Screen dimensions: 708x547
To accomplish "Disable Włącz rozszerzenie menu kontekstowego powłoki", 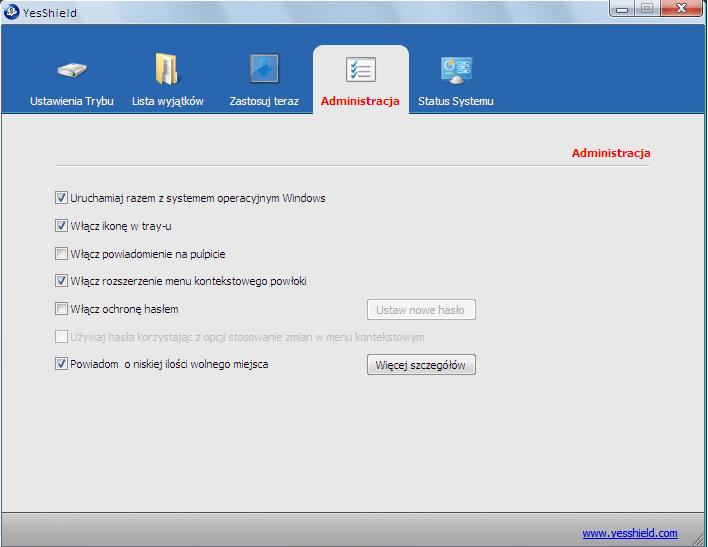I will (61, 281).
